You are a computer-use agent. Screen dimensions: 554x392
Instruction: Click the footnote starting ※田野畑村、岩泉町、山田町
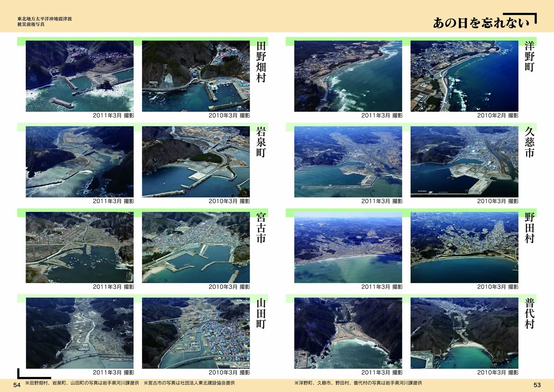82,383
